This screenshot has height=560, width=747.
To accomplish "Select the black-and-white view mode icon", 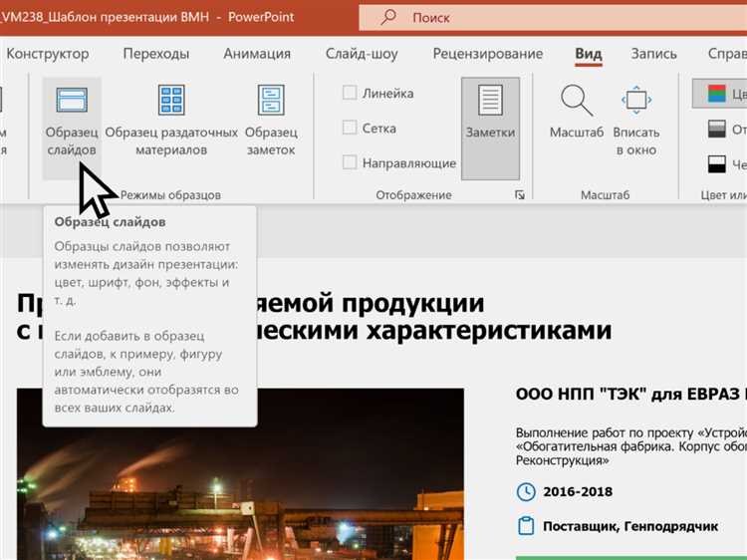I will (x=717, y=163).
